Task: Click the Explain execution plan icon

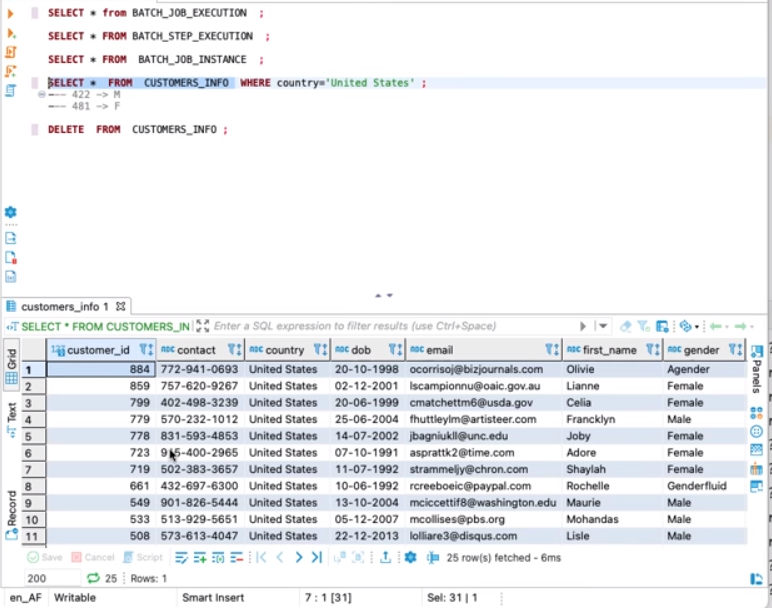Action: click(11, 91)
